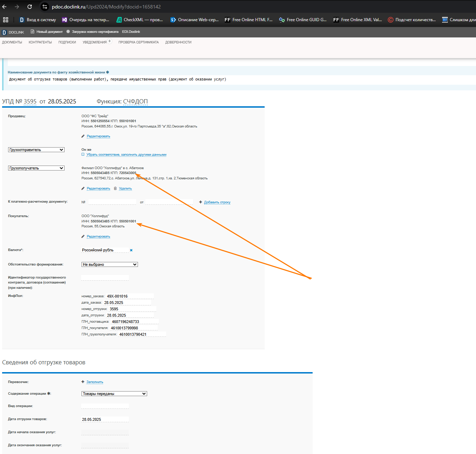Click ГЛН_поставщика field
The height and width of the screenshot is (454, 476).
135,322
